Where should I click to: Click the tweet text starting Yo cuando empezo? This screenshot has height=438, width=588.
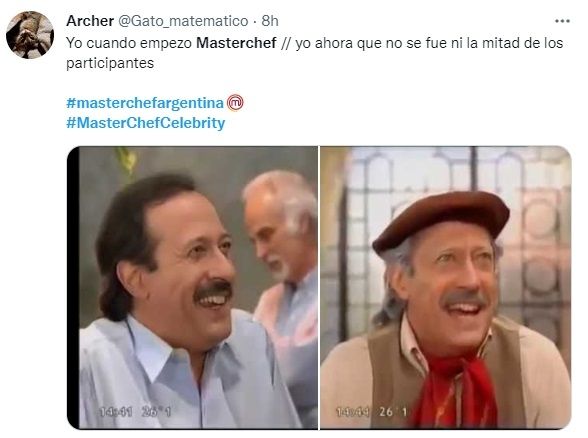(x=315, y=53)
